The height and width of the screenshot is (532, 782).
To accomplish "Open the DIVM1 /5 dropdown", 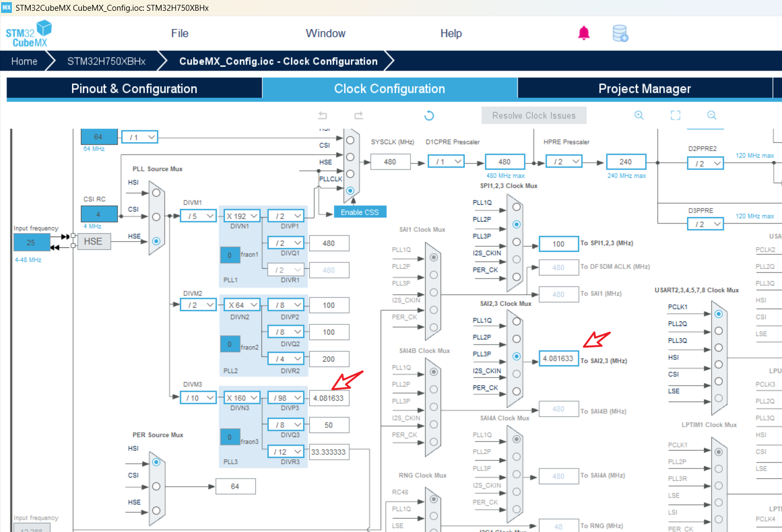I will point(199,216).
